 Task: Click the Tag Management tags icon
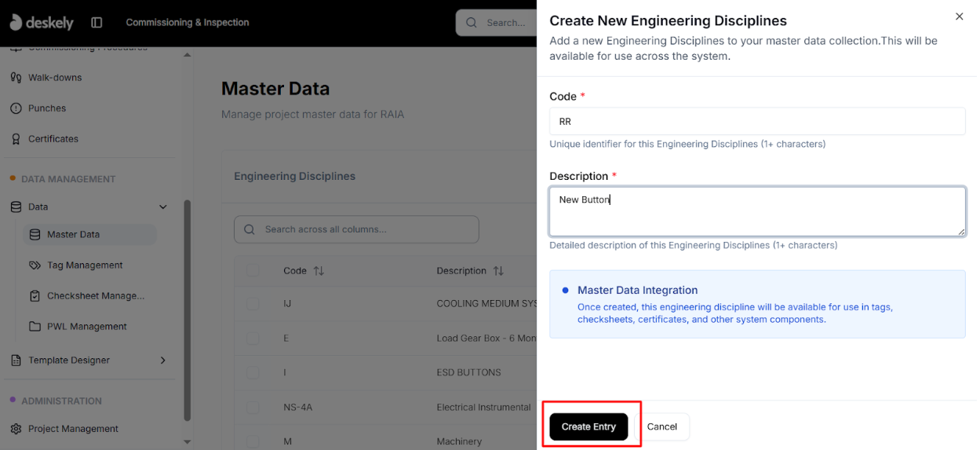coord(35,265)
